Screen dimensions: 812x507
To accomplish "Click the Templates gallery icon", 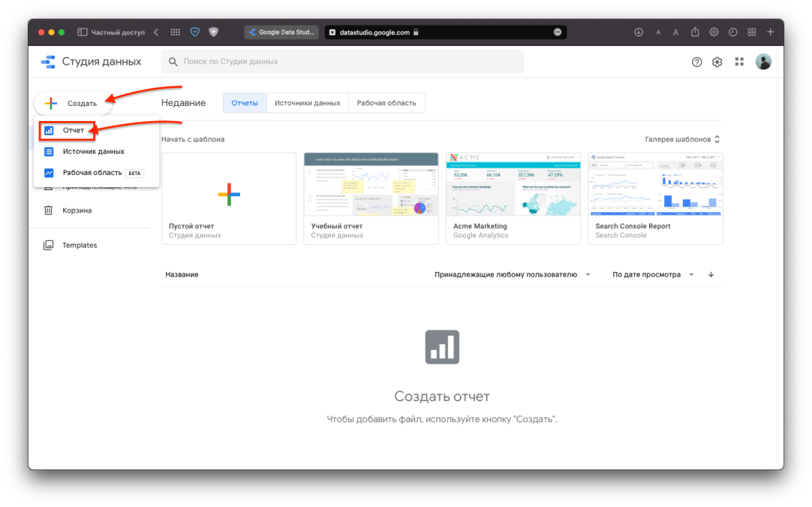I will (48, 245).
